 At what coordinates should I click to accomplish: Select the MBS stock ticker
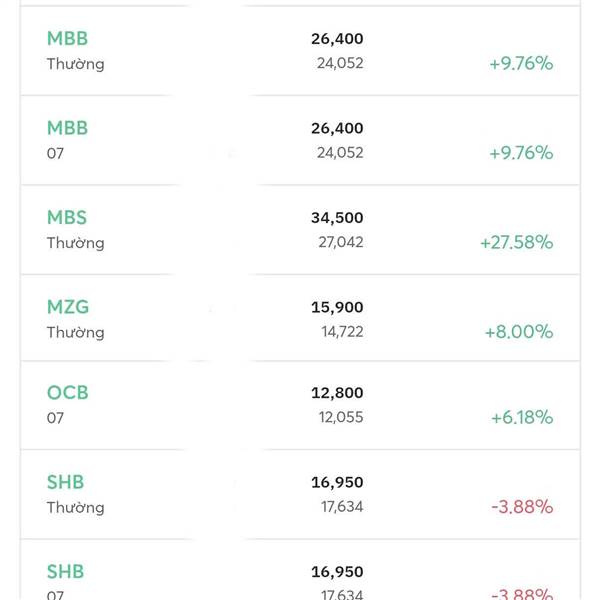(67, 218)
